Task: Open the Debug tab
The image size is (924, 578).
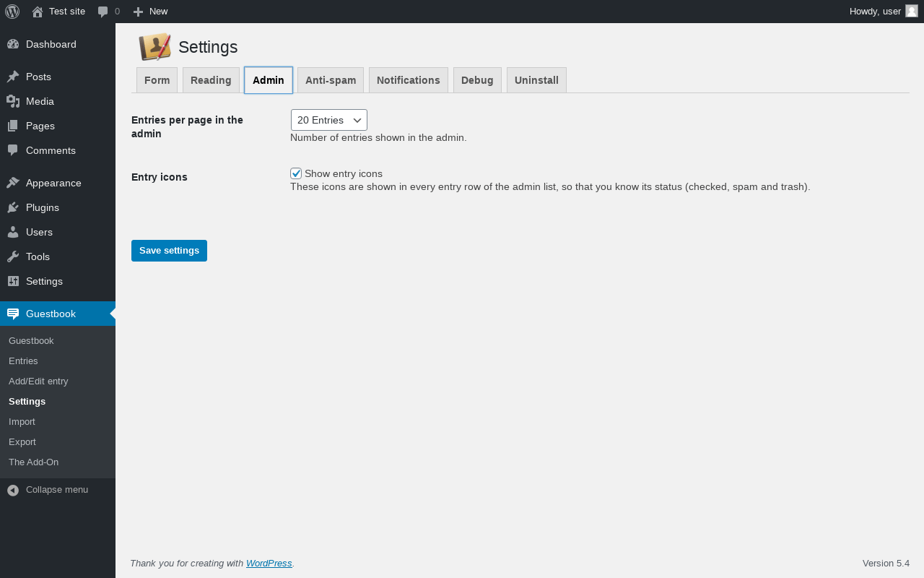Action: (477, 80)
